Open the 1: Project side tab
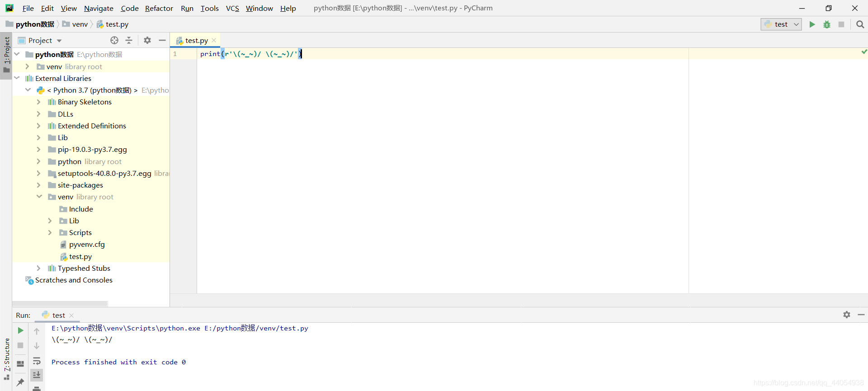868x391 pixels. pyautogui.click(x=6, y=55)
